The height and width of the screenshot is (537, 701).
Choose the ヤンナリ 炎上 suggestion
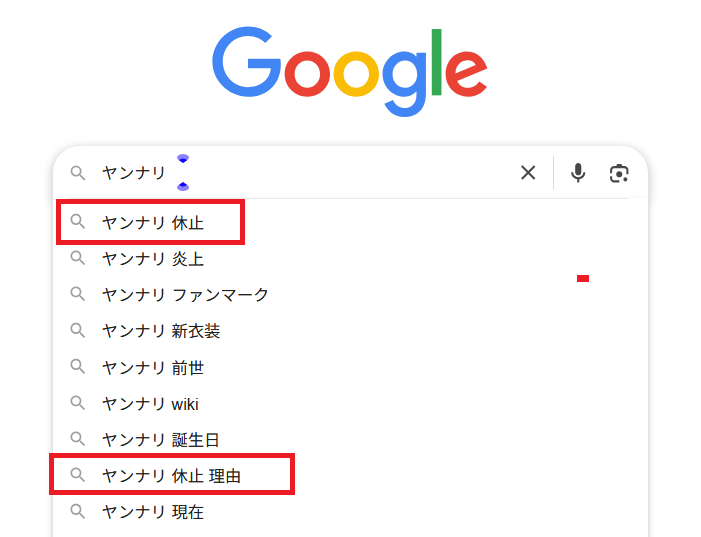[153, 259]
